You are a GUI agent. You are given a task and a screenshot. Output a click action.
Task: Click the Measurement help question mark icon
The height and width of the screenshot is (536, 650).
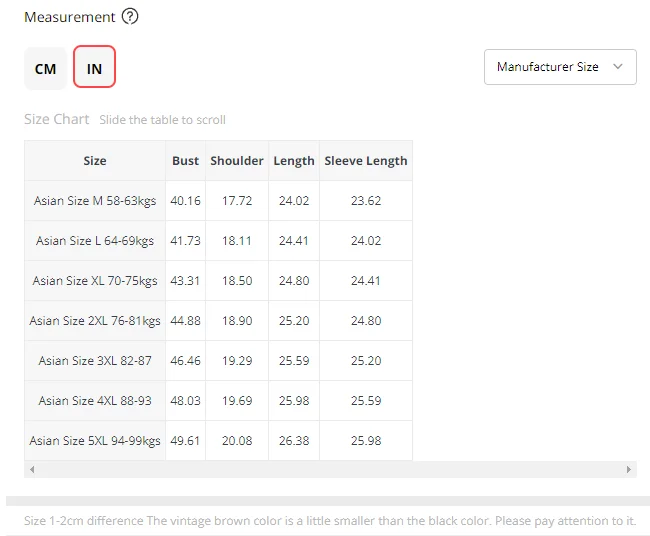tap(130, 17)
